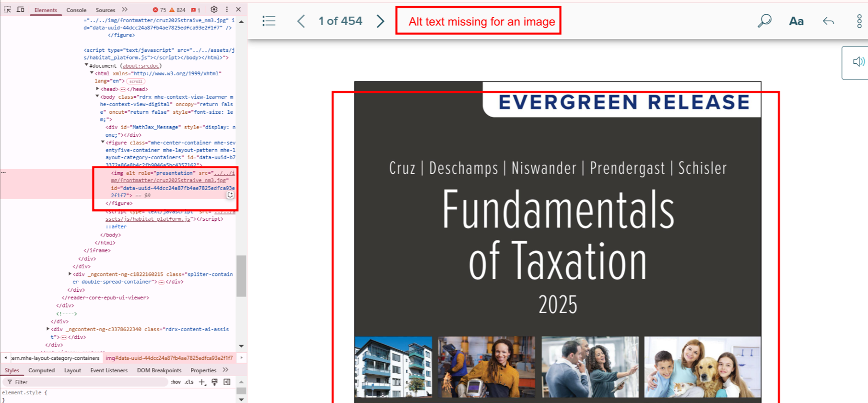
Task: Click the red error count 75
Action: pyautogui.click(x=160, y=10)
